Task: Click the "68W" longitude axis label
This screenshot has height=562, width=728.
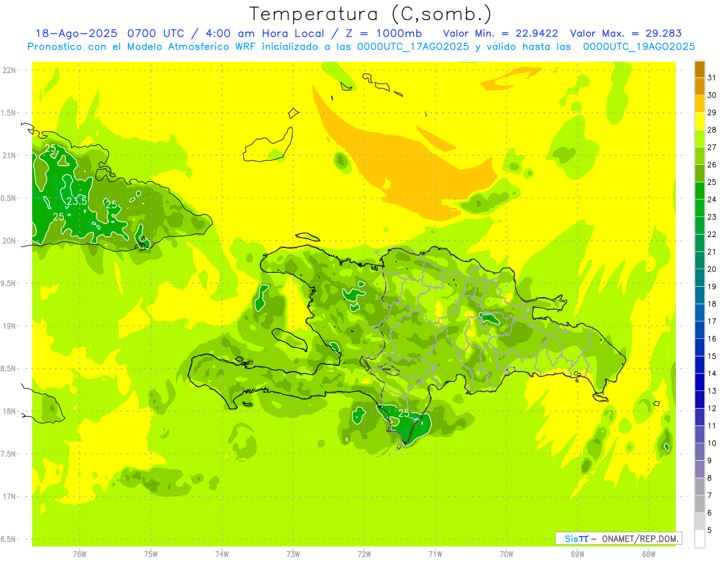Action: tap(648, 554)
